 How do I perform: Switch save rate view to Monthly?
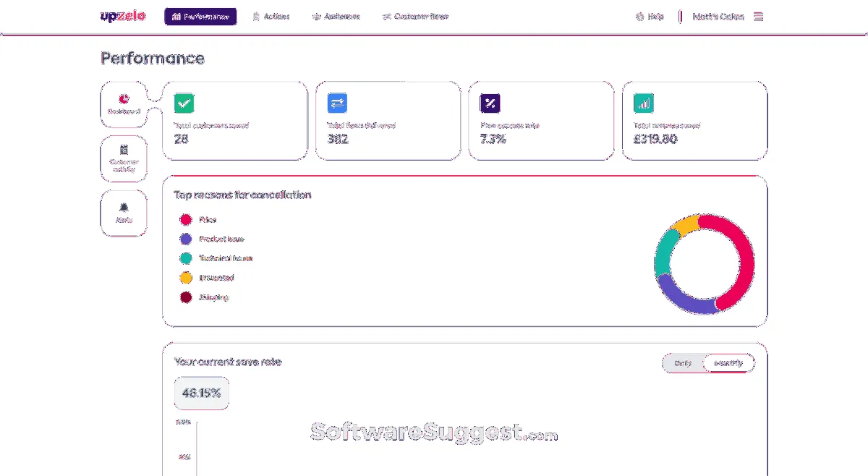tap(728, 363)
